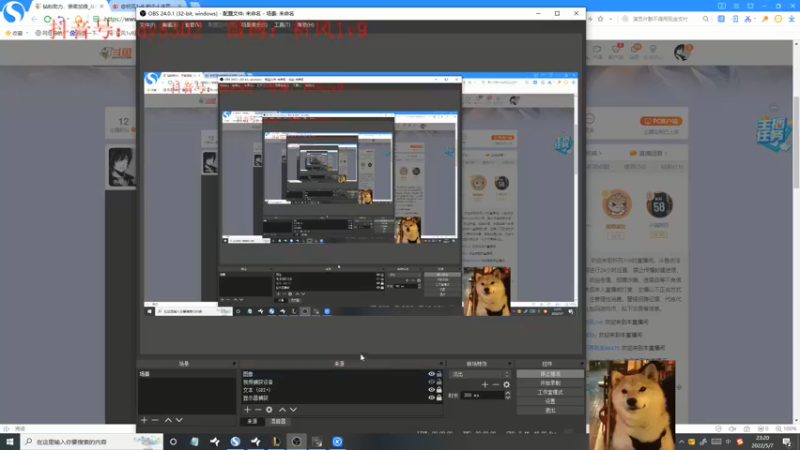Select the 场景 item in Scenes list

point(187,374)
